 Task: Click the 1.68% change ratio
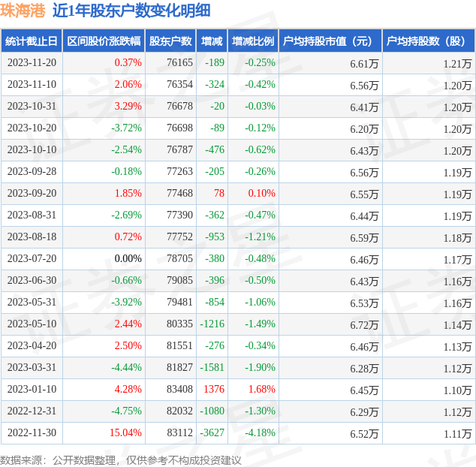coord(262,389)
